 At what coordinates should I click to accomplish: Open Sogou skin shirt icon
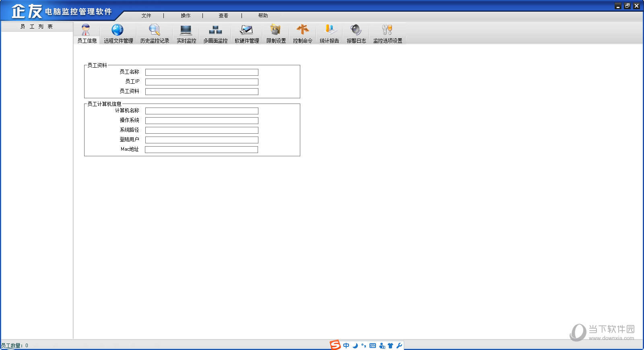[x=390, y=346]
